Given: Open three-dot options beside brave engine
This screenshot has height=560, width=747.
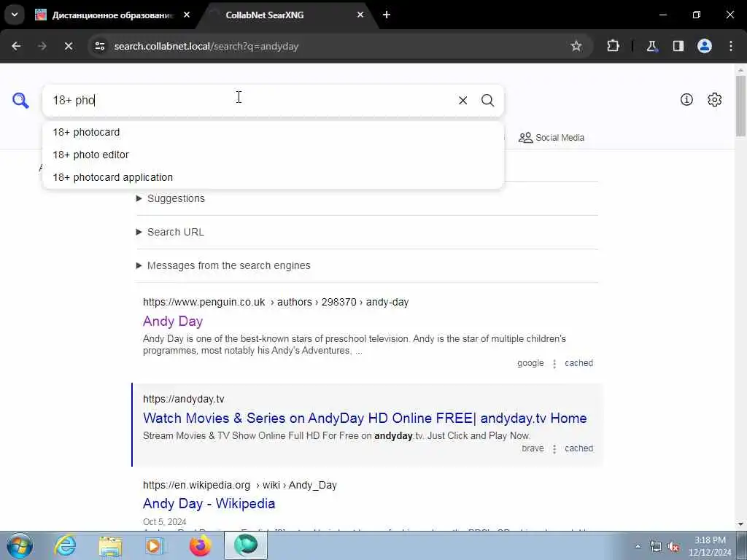Looking at the screenshot, I should tap(554, 449).
